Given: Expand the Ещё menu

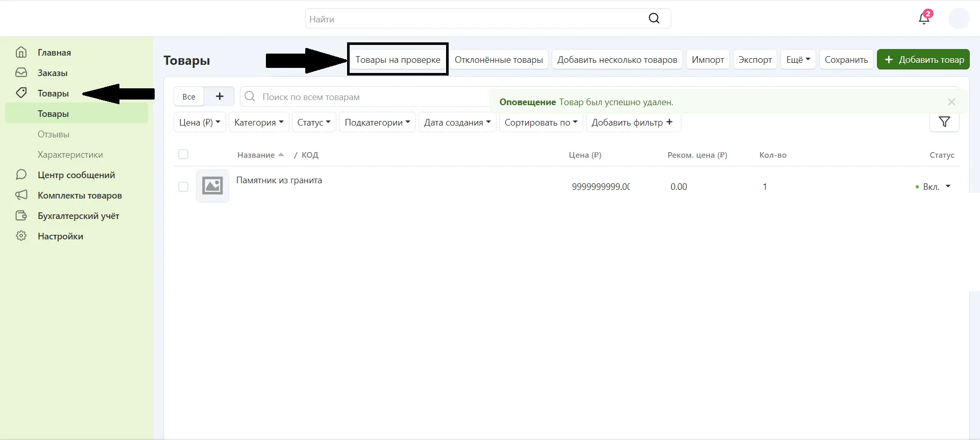Looking at the screenshot, I should click(x=798, y=60).
